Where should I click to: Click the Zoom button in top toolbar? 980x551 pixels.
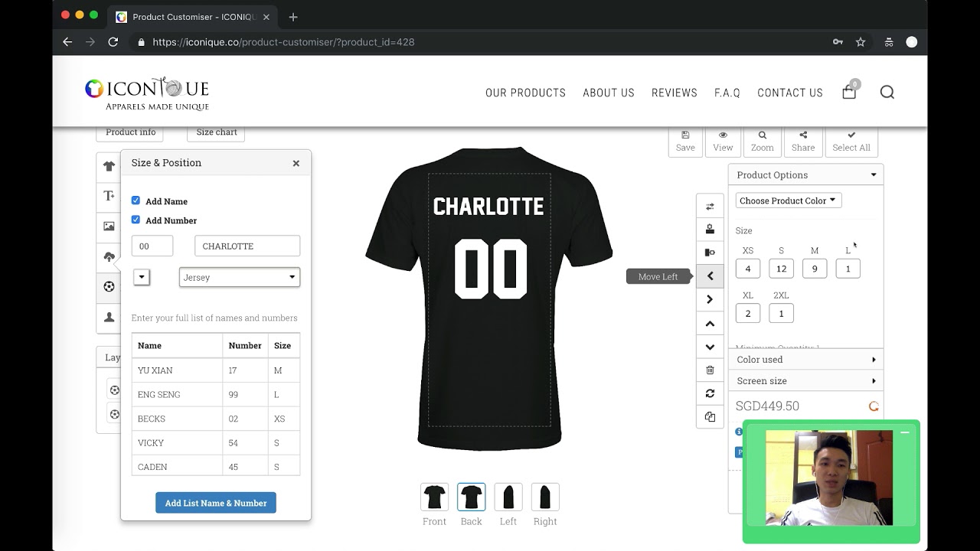point(762,141)
